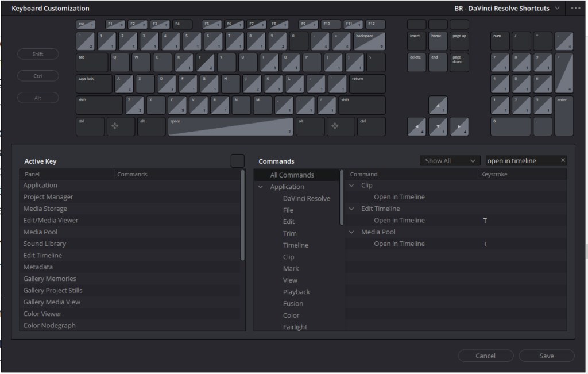588x374 pixels.
Task: Select the home key
Action: click(x=438, y=41)
